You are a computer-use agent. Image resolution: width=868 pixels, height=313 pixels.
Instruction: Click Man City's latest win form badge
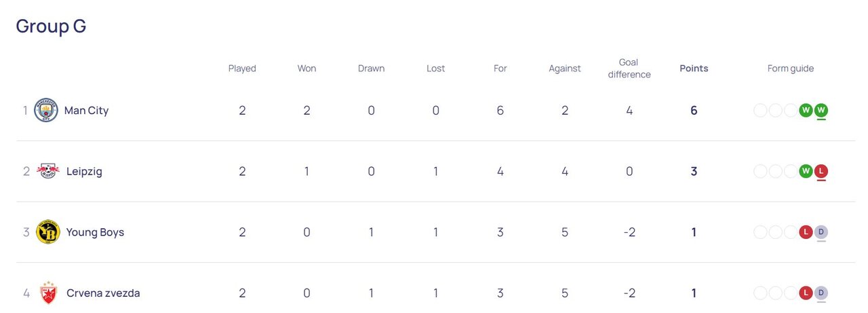pyautogui.click(x=821, y=110)
